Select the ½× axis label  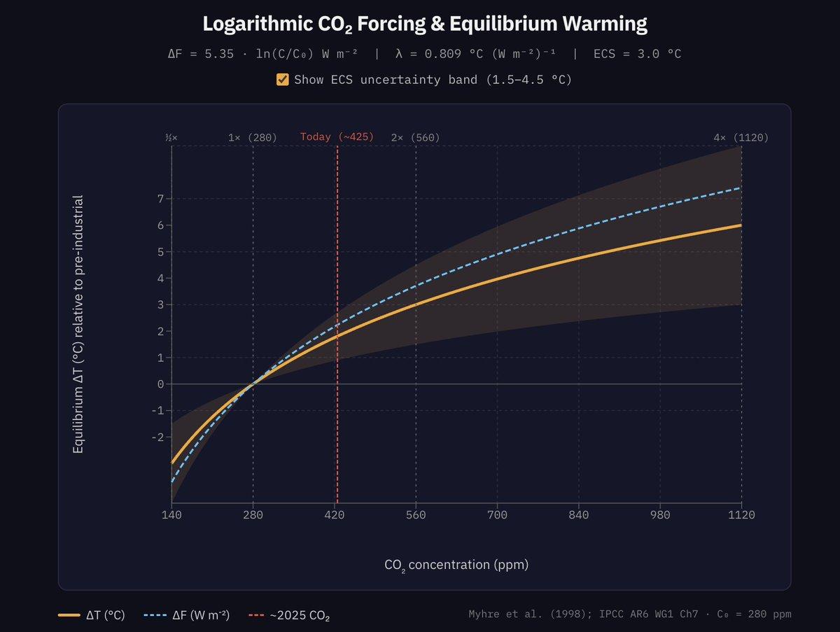(170, 138)
